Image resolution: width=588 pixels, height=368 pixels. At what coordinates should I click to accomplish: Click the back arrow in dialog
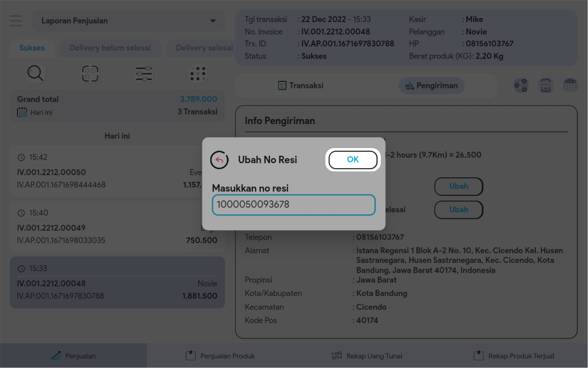point(219,160)
